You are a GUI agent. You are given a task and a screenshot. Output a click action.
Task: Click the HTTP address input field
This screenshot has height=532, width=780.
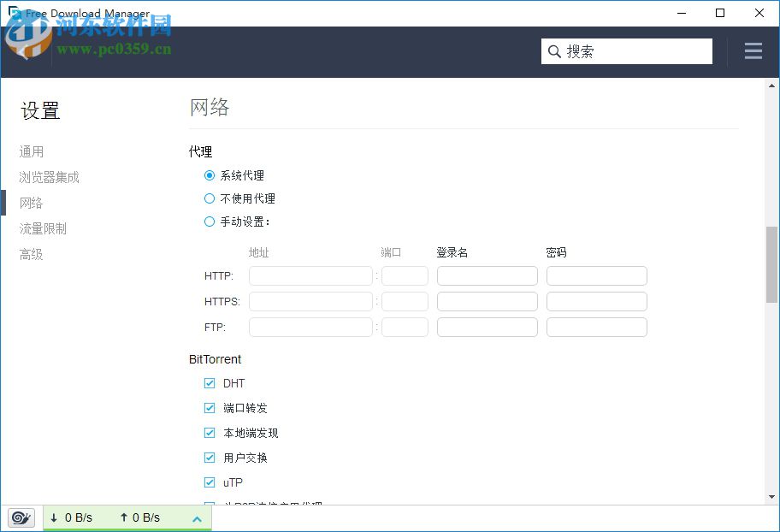310,275
